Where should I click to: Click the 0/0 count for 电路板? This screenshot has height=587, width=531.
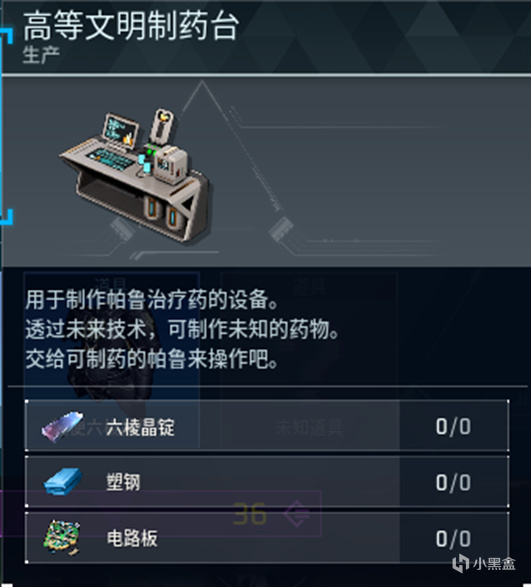click(453, 539)
